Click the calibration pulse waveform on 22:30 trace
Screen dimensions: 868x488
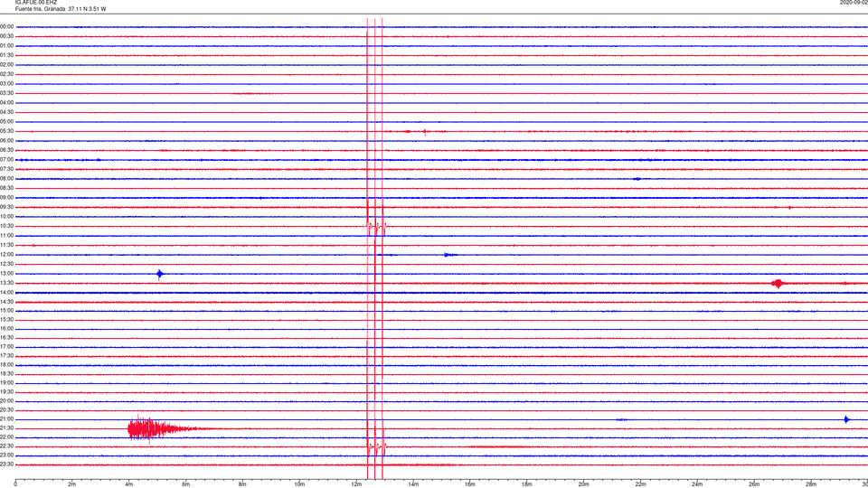[376, 446]
